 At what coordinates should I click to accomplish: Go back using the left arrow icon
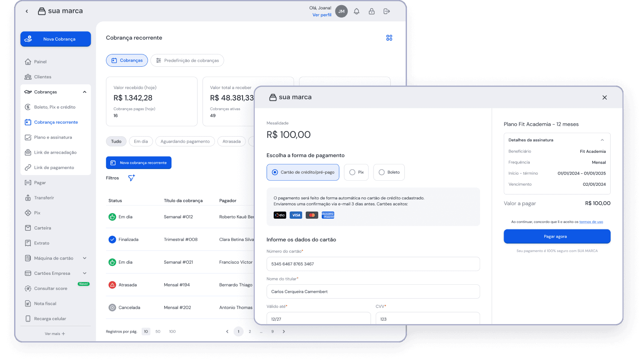(x=27, y=12)
